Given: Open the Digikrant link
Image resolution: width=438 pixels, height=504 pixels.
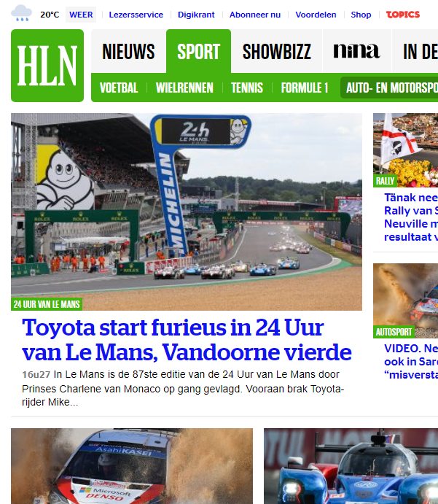Looking at the screenshot, I should click(196, 15).
